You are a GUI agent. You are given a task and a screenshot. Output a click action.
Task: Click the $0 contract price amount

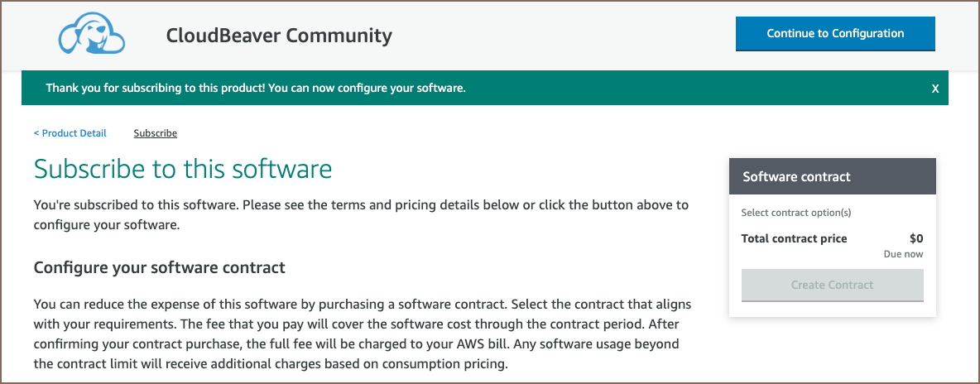915,238
